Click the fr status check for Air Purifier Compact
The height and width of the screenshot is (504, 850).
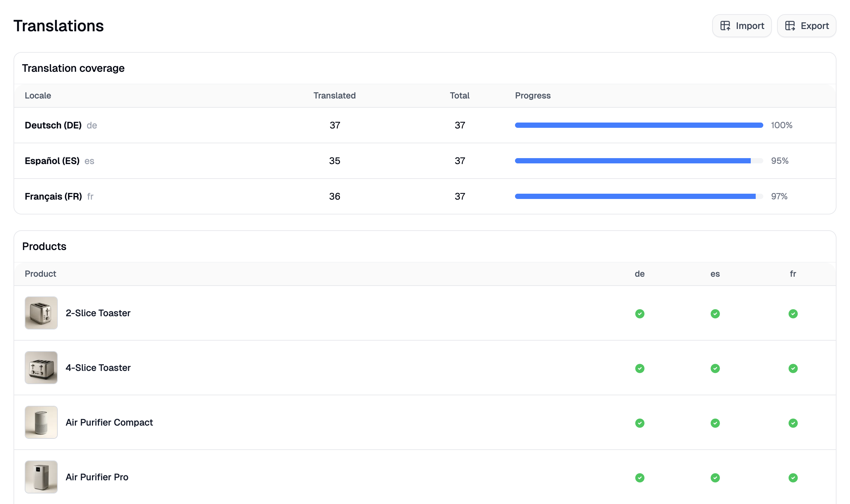click(x=793, y=423)
